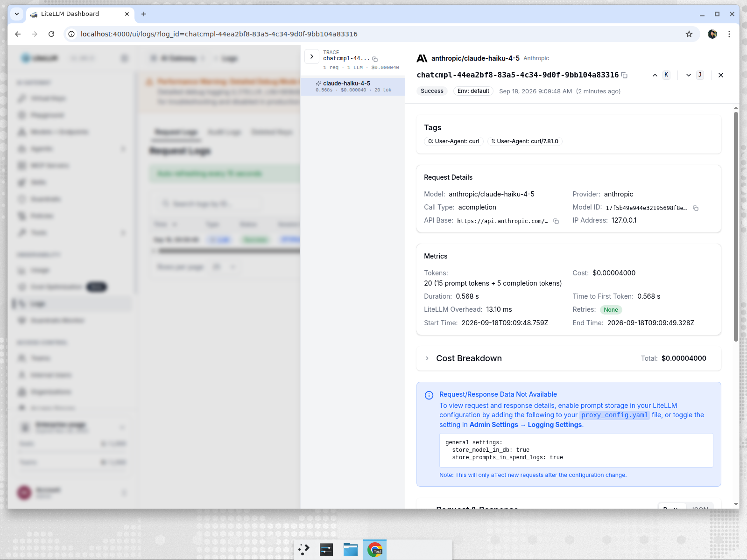Click the detail panel vertical scrollbar
Viewport: 747px width, 560px height.
click(736, 226)
